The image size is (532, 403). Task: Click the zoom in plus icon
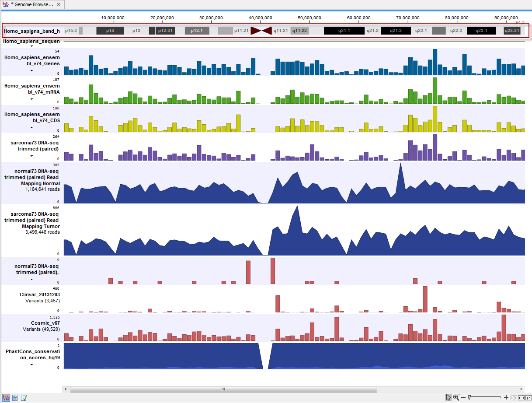click(506, 397)
